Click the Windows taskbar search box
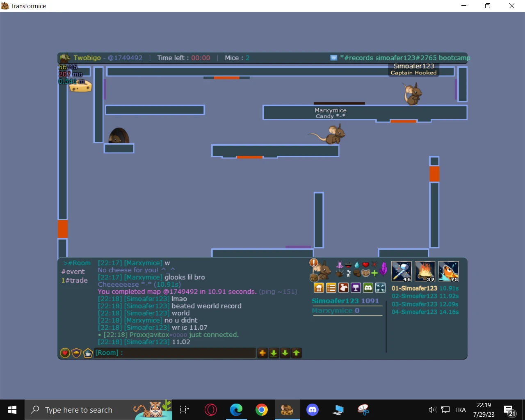The height and width of the screenshot is (420, 525). coord(98,410)
